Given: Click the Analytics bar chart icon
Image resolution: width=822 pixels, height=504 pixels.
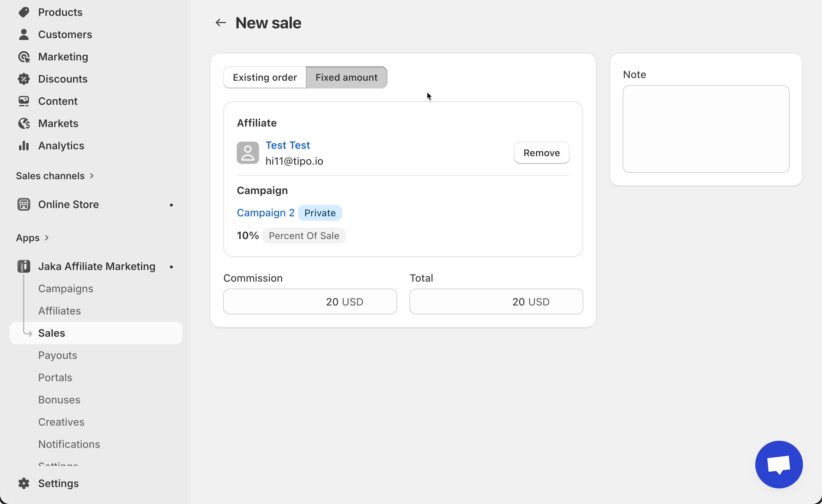Looking at the screenshot, I should coord(24,146).
